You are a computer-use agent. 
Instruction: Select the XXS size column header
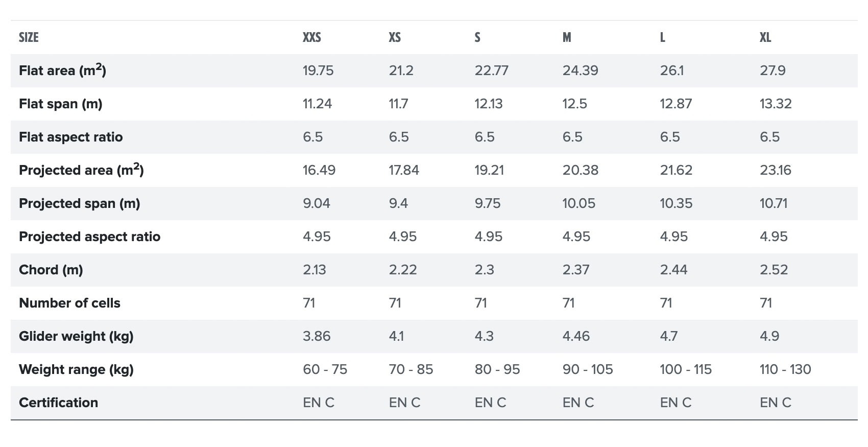click(x=311, y=37)
